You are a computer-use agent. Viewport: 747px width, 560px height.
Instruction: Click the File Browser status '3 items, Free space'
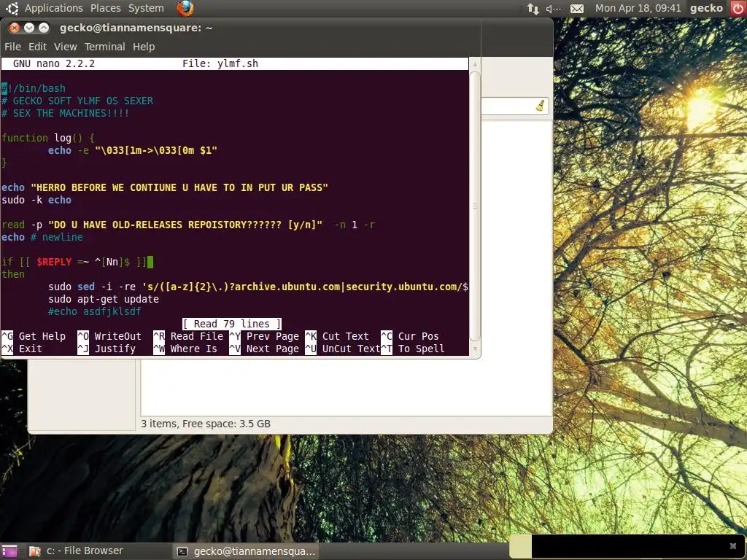click(x=205, y=424)
